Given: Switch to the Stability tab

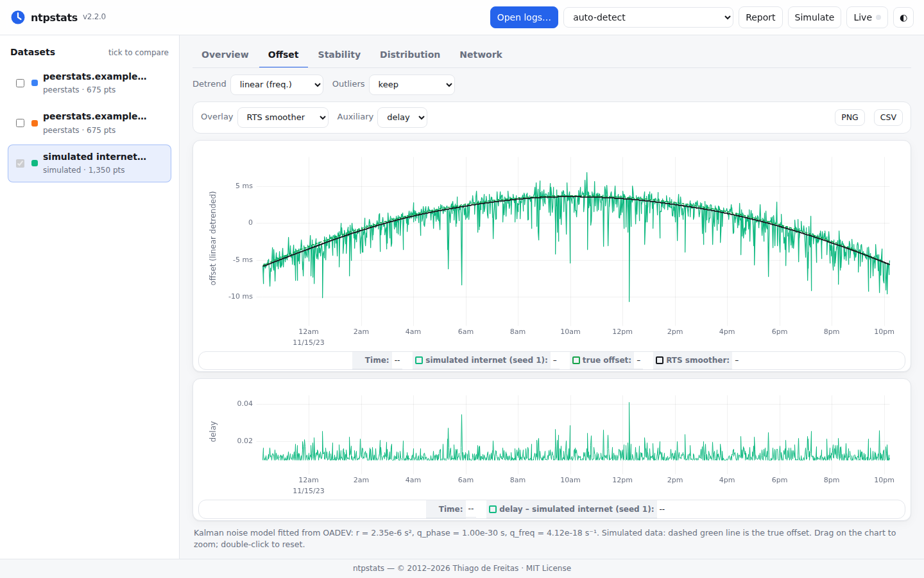Looking at the screenshot, I should click(x=339, y=55).
